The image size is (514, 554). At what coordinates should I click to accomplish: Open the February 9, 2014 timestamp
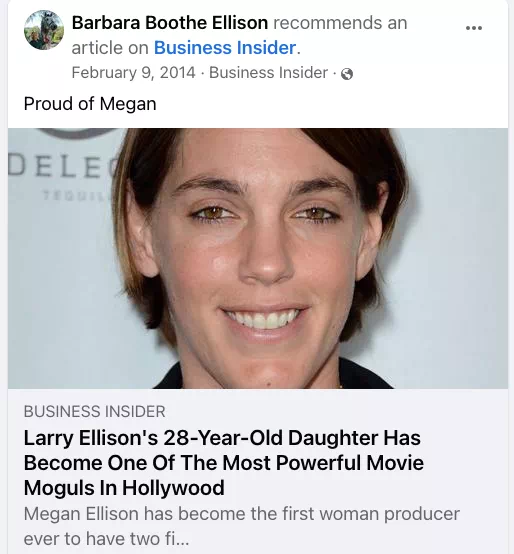point(133,73)
